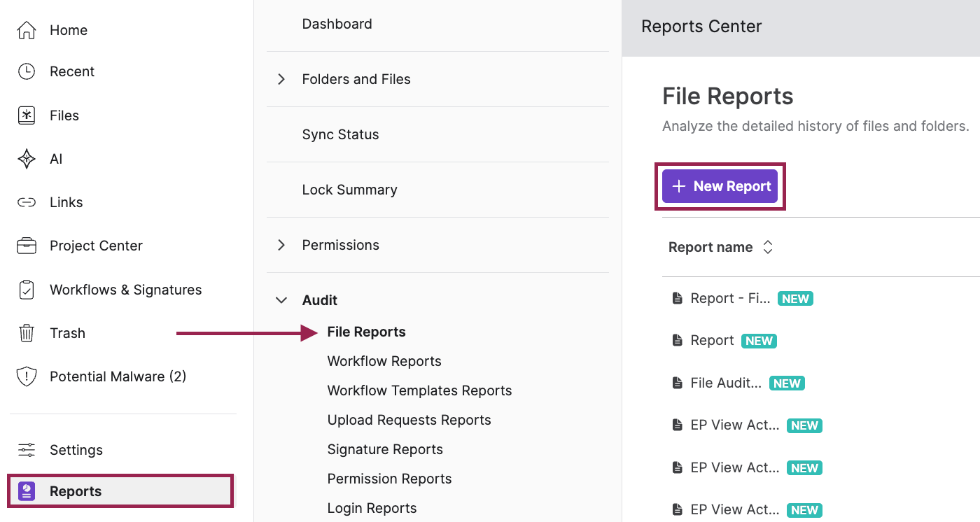980x522 pixels.
Task: Open the File Audit report entry
Action: click(x=726, y=383)
